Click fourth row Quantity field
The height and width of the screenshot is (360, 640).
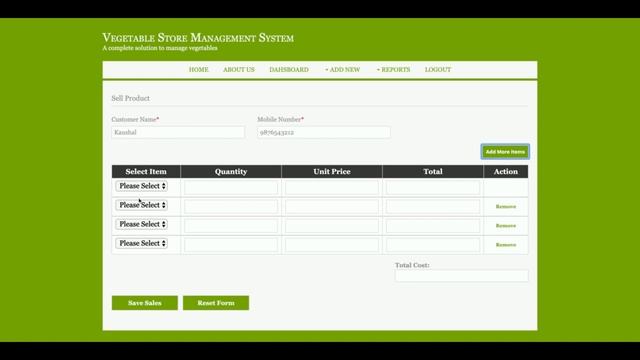click(231, 245)
